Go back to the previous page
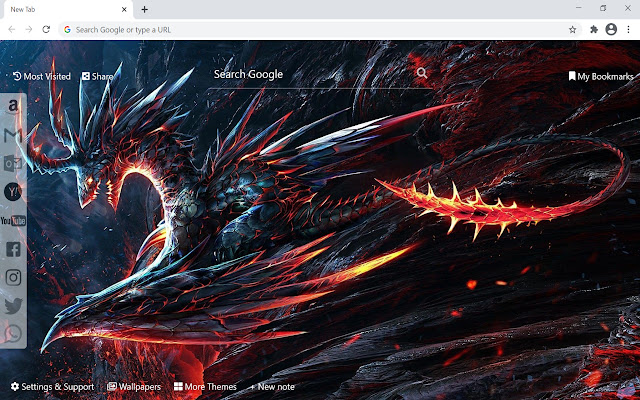 click(12, 29)
